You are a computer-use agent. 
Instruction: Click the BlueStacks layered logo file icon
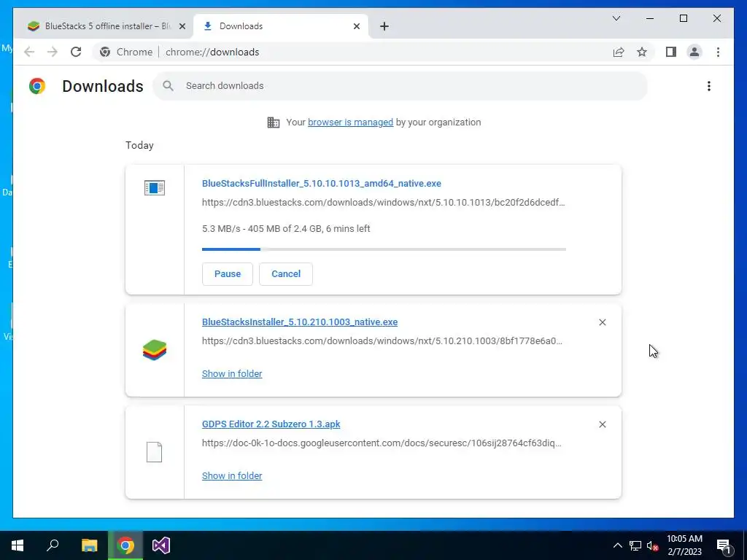coord(155,350)
